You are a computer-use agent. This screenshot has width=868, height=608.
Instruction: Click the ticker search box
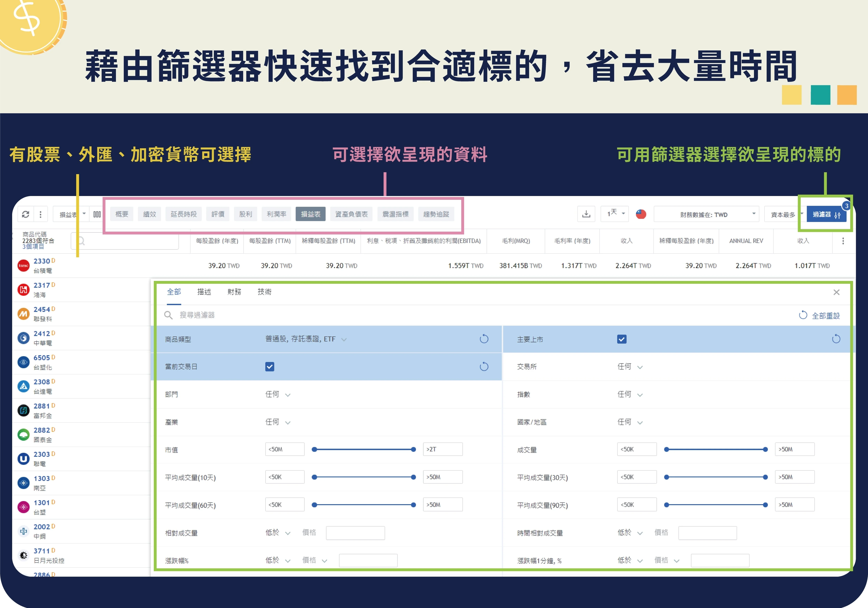125,241
